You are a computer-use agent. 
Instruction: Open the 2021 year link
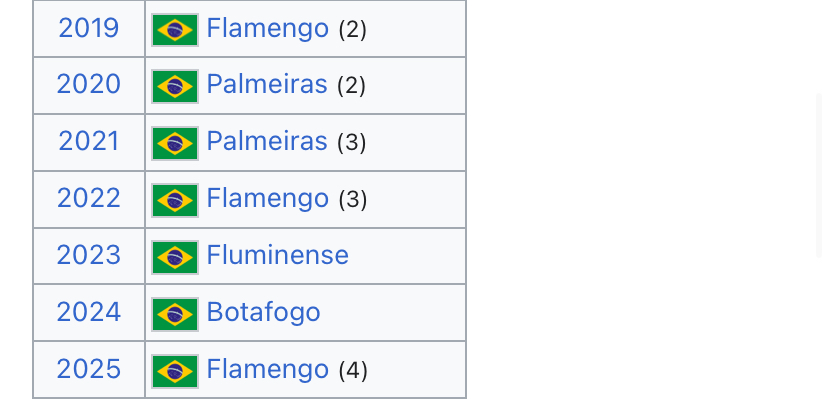coord(89,141)
